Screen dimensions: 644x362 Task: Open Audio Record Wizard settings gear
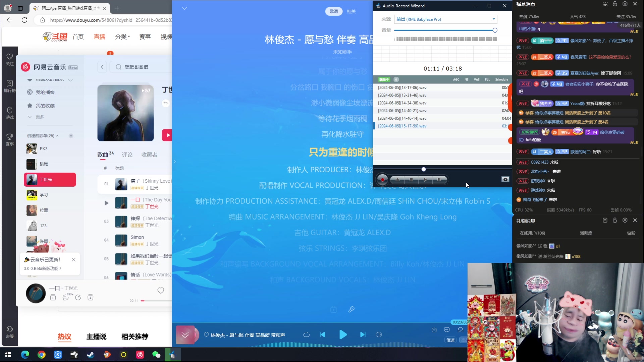point(505,180)
